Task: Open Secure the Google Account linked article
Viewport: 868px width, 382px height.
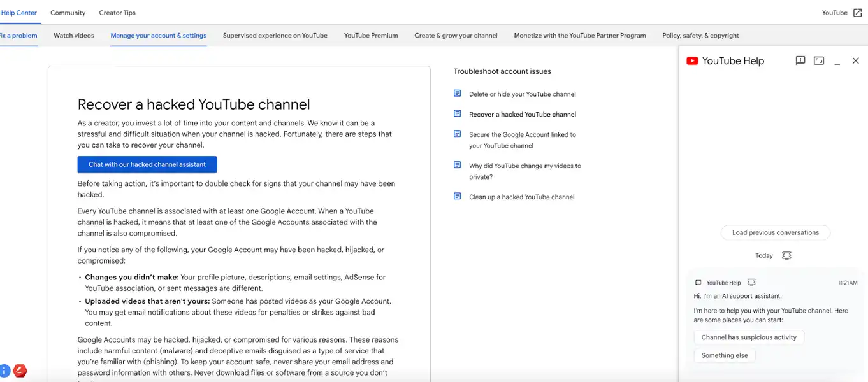Action: [523, 139]
